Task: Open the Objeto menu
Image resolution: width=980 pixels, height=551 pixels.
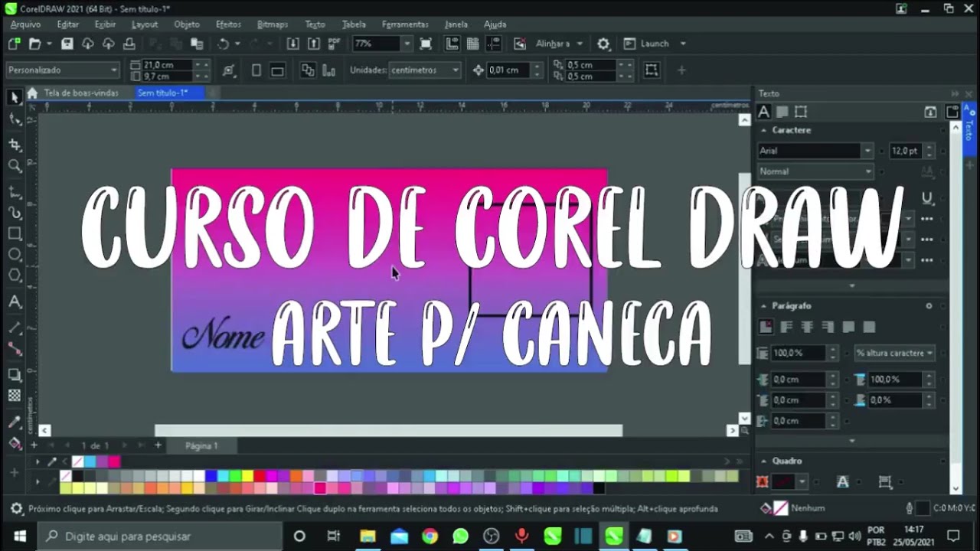Action: click(187, 24)
